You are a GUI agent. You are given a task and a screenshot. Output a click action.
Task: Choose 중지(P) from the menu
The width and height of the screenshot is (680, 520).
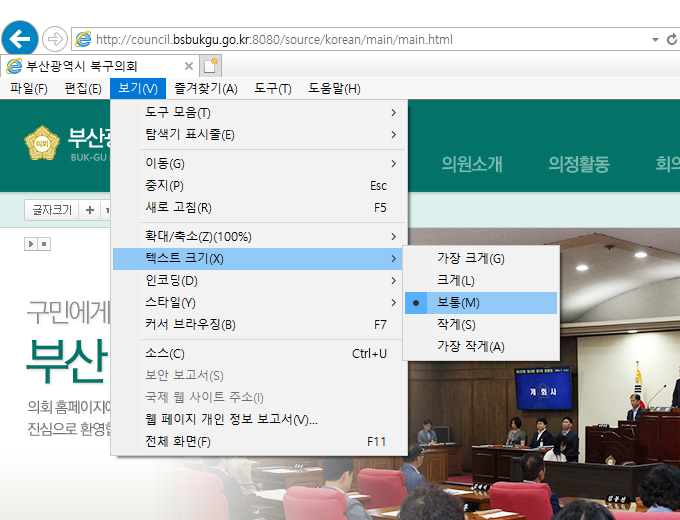[259, 186]
